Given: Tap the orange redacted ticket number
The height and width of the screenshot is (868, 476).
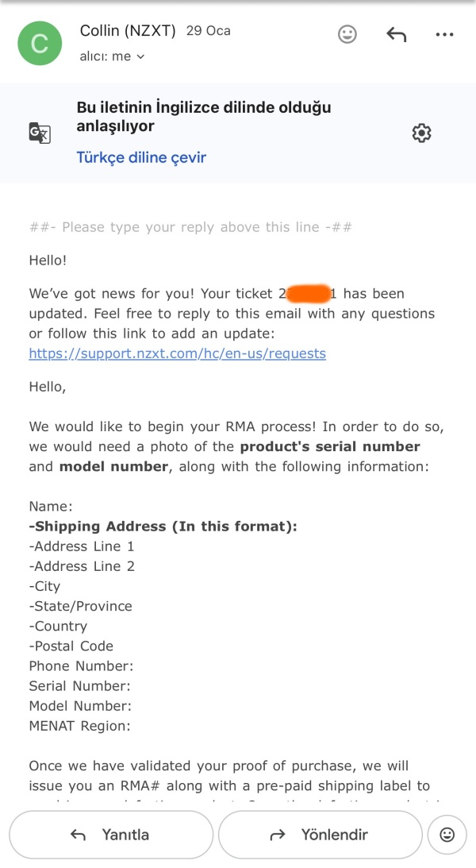Looking at the screenshot, I should pyautogui.click(x=309, y=293).
